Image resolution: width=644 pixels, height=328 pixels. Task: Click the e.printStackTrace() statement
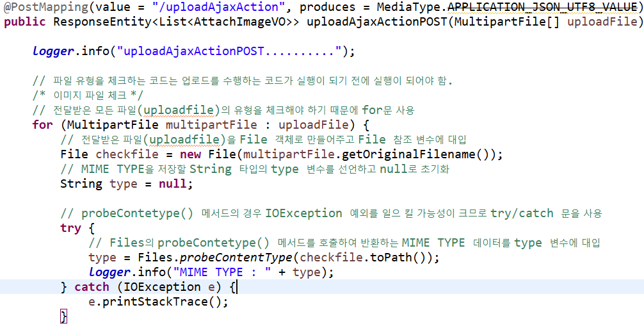click(x=158, y=302)
